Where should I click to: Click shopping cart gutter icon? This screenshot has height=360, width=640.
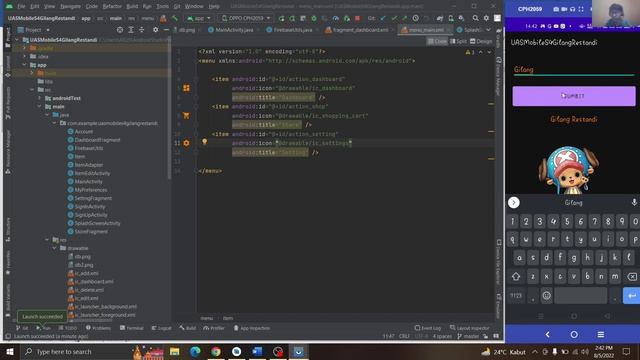(187, 116)
